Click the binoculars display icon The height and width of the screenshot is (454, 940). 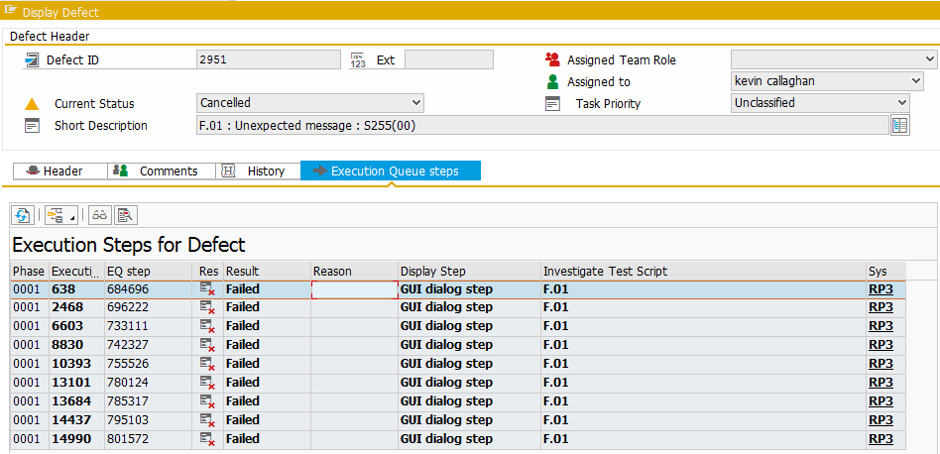coord(99,215)
